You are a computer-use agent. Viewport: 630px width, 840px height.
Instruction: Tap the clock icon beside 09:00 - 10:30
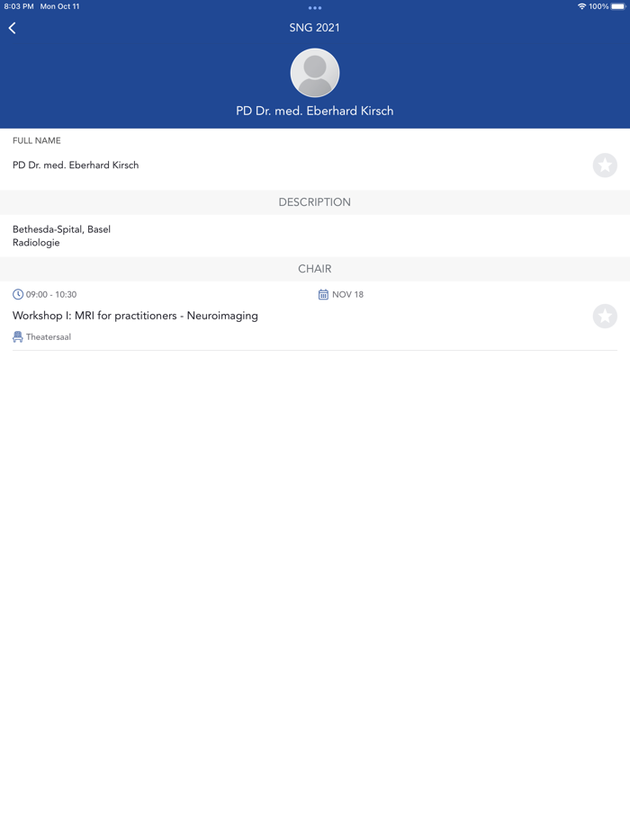pos(18,294)
